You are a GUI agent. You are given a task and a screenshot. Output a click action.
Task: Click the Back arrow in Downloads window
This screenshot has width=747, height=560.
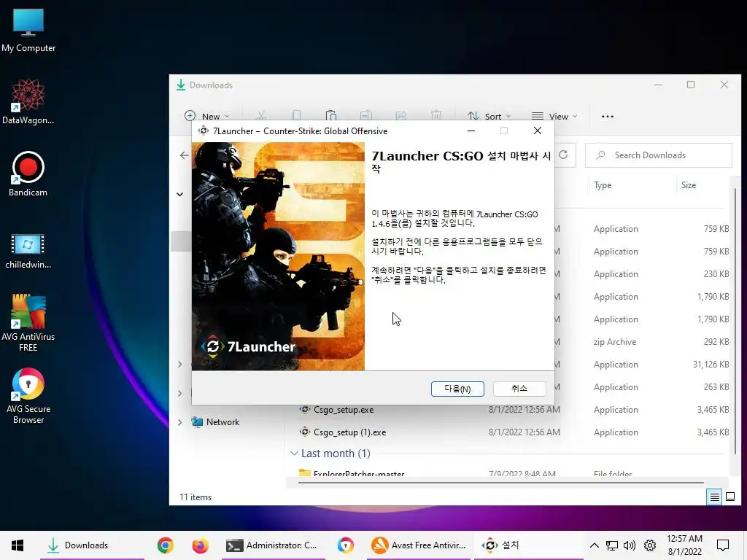[x=185, y=155]
